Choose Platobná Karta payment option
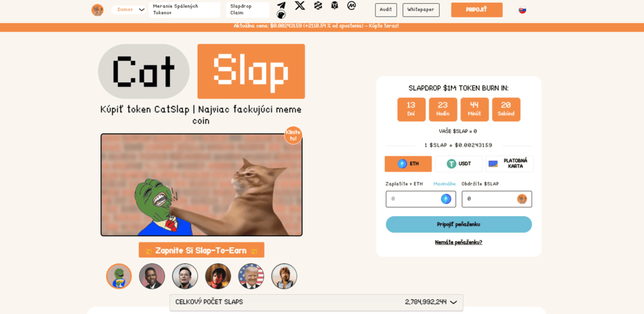 (x=509, y=164)
